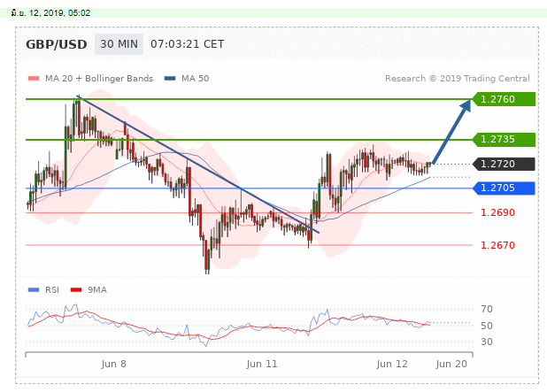Image resolution: width=547 pixels, height=392 pixels.
Task: Click the RSI 50 level label
Action: coord(487,326)
